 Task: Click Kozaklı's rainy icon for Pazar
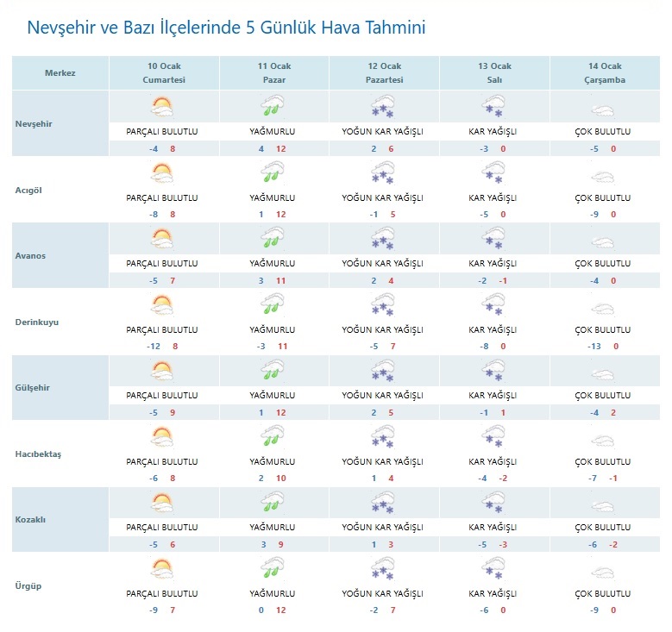[273, 504]
